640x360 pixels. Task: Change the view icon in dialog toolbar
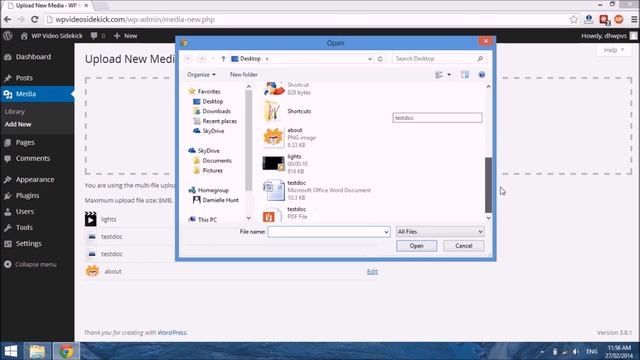[439, 75]
